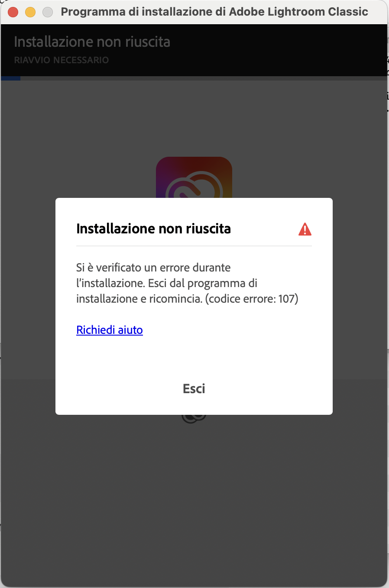Click the blue filled progress bar segment

coord(10,78)
